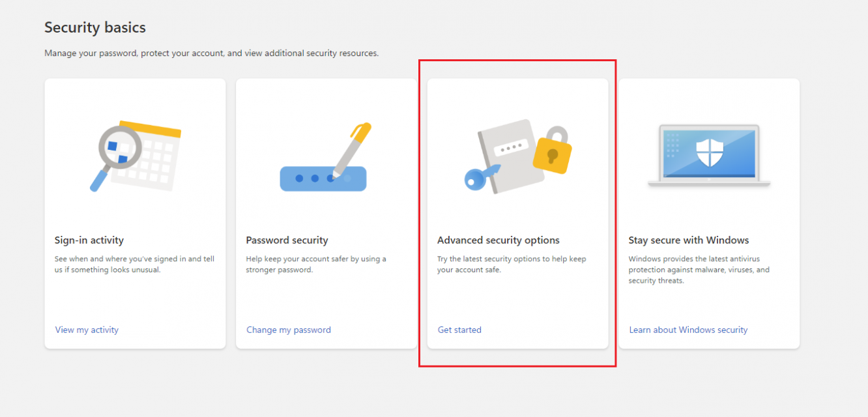Open Learn about Windows security link
Viewport: 868px width, 417px height.
point(688,330)
